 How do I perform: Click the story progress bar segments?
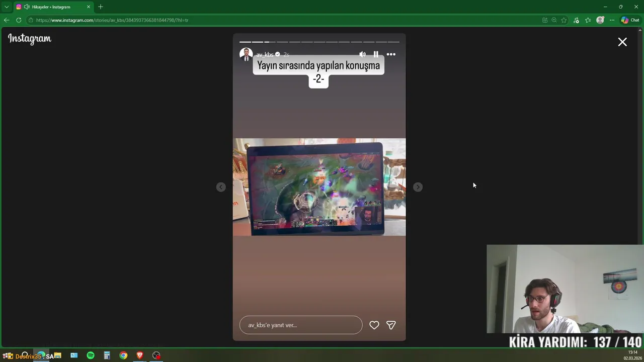click(319, 42)
